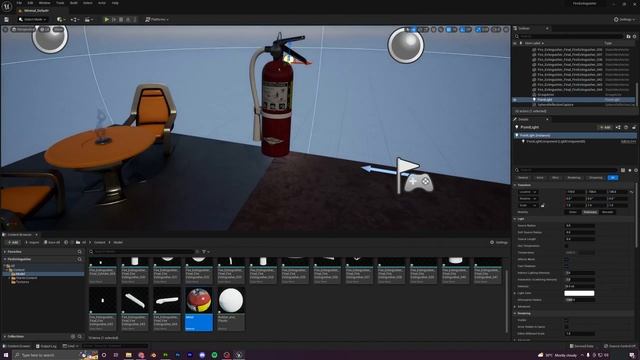
Task: Select the Rendering filter tab in Details
Action: pos(574,178)
